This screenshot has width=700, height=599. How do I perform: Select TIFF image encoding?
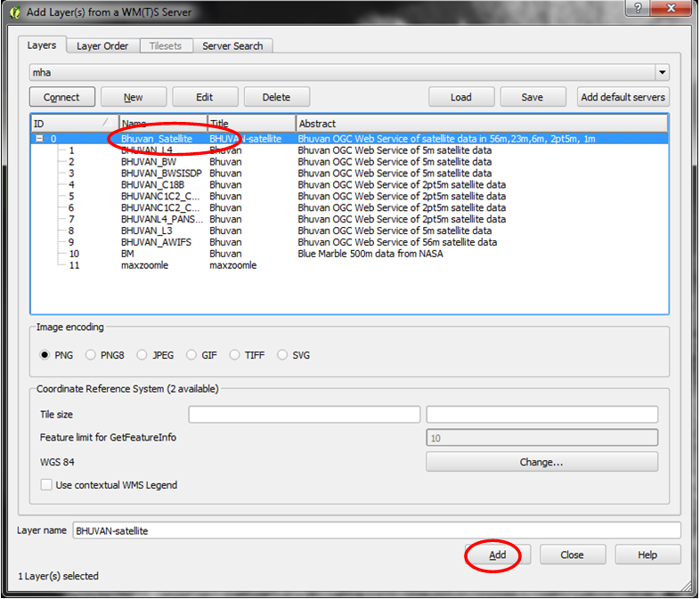coord(234,355)
